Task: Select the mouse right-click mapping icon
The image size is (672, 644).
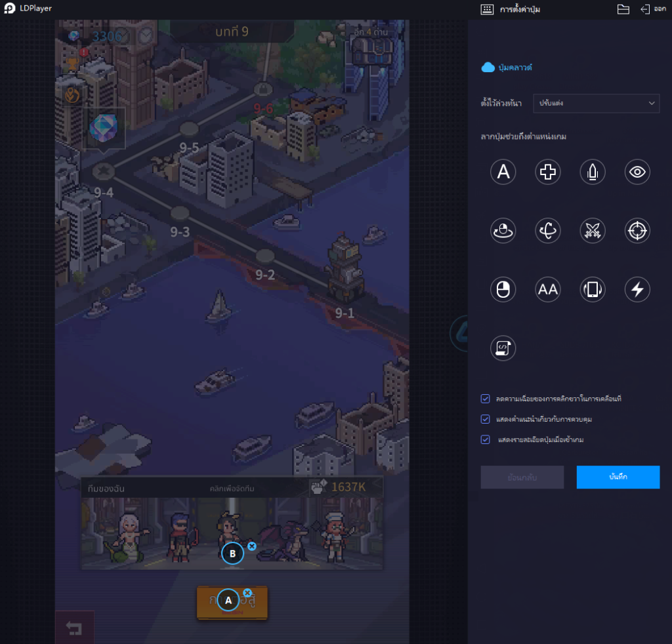Action: 503,289
